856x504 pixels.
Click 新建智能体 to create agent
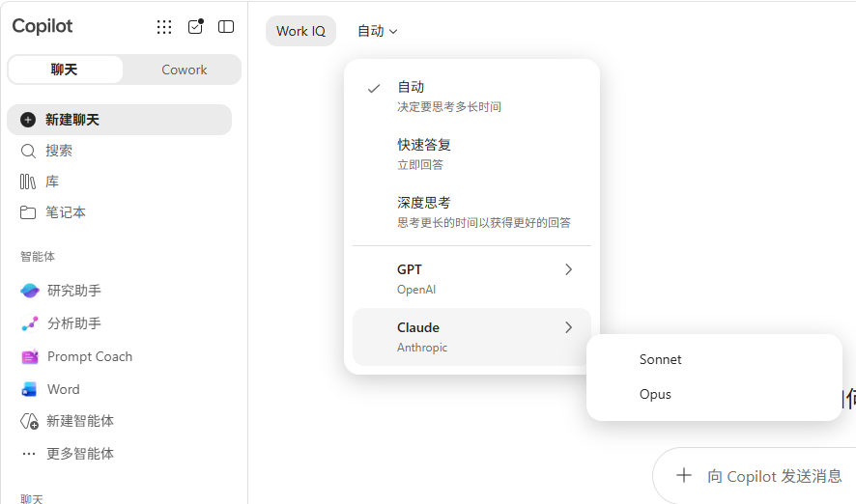[x=120, y=422]
